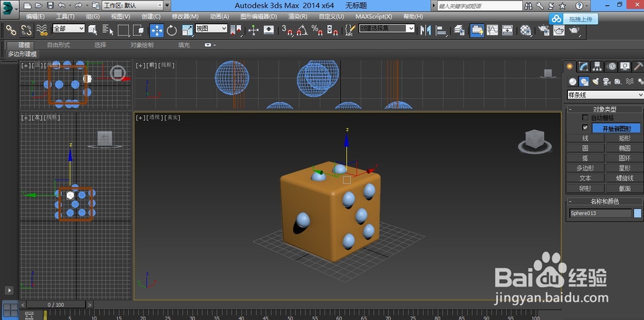Open the MAXScript(X) menu

[374, 17]
